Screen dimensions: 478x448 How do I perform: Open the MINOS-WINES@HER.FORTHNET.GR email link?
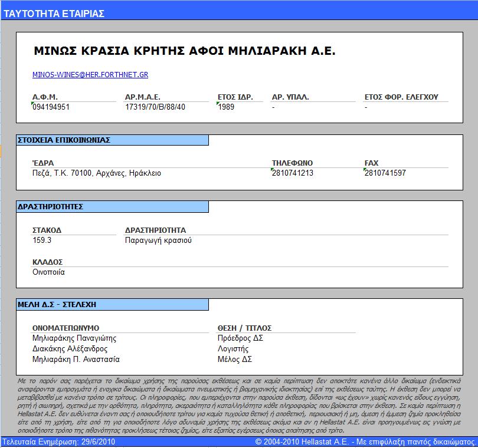[x=90, y=75]
